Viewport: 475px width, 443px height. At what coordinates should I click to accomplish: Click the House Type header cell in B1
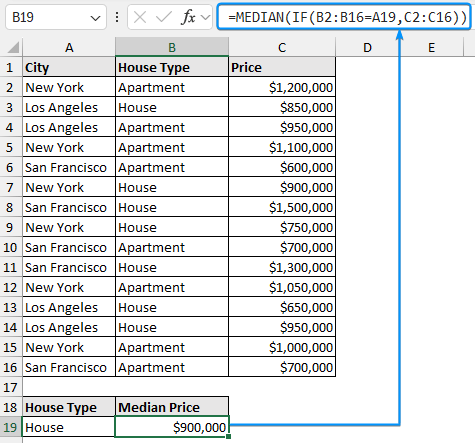(x=172, y=67)
